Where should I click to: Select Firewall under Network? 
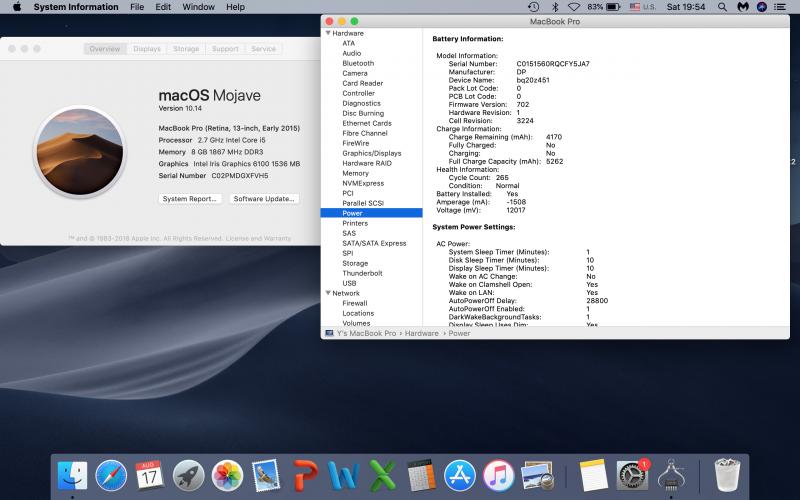[x=355, y=303]
